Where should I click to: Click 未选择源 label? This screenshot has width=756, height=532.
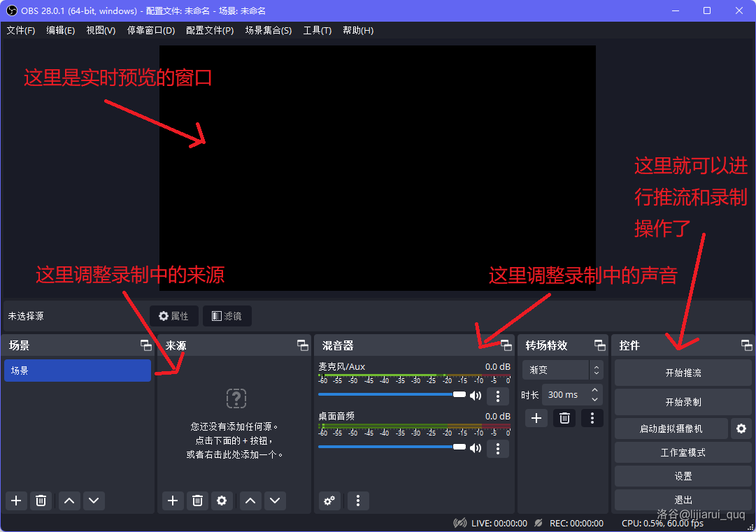pyautogui.click(x=26, y=316)
